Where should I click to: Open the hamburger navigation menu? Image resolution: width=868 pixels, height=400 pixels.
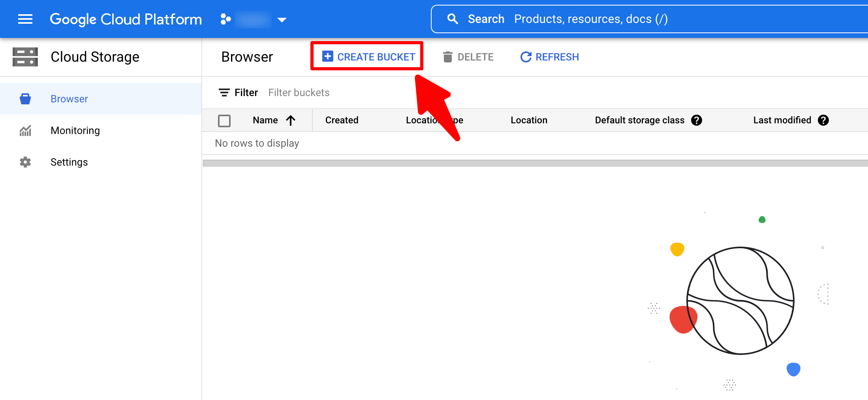(25, 19)
